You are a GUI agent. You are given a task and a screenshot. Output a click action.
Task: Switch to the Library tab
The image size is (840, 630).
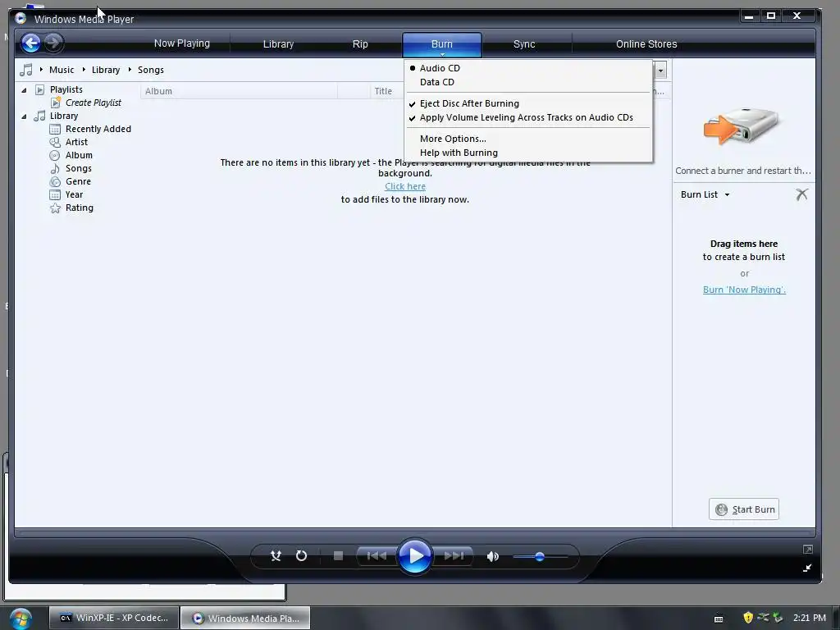pos(278,44)
